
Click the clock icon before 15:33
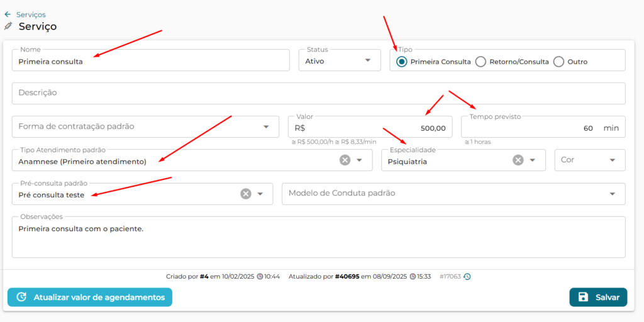(413, 277)
